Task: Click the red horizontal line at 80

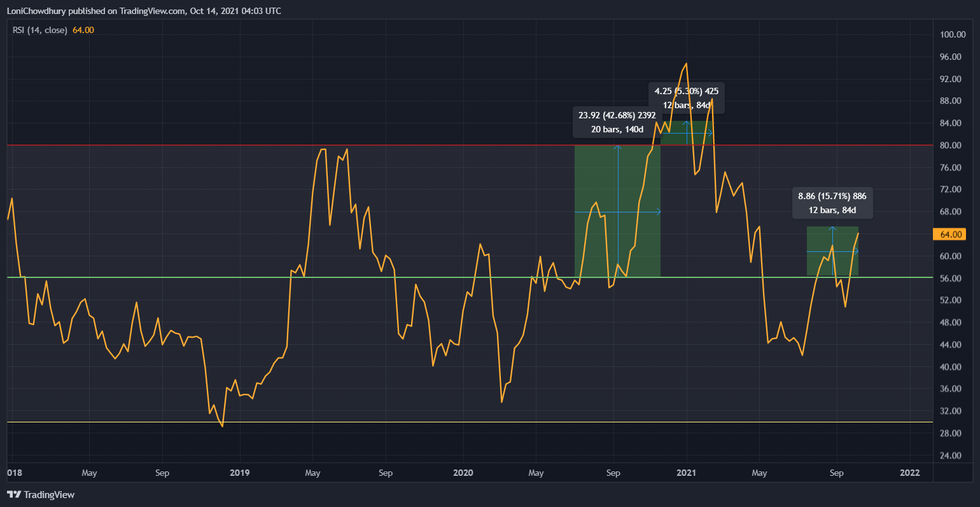Action: pos(470,145)
